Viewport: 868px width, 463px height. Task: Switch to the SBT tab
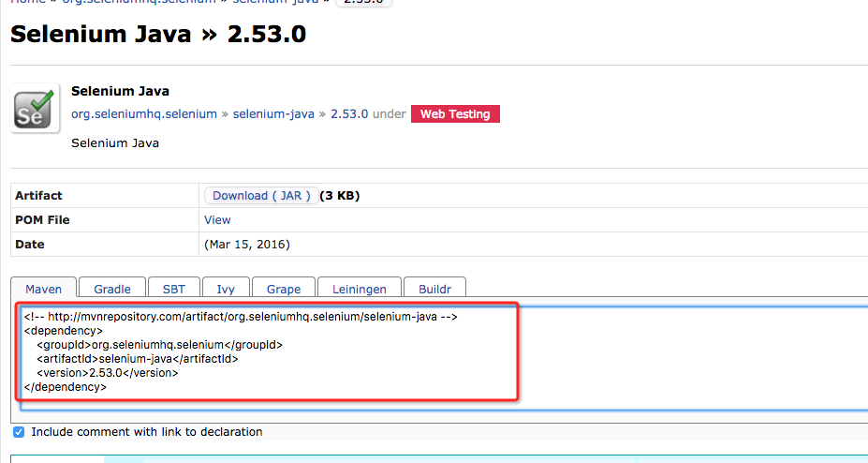pyautogui.click(x=174, y=289)
